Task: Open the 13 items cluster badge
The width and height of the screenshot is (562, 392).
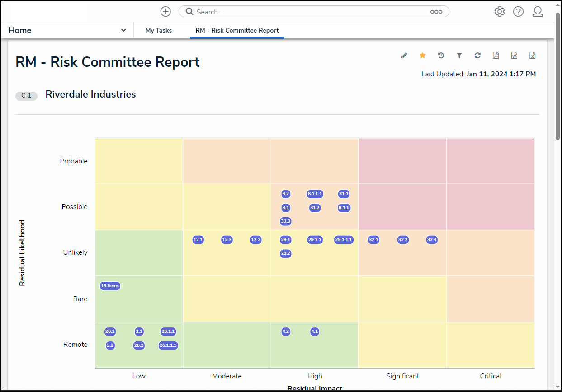Action: tap(110, 286)
